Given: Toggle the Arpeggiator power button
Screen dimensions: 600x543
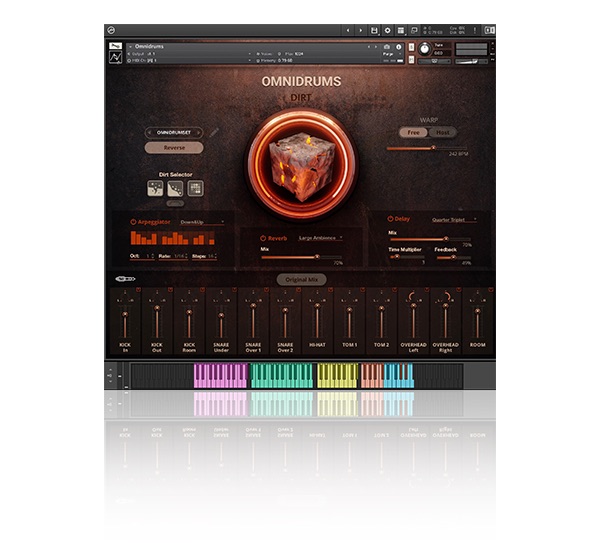Looking at the screenshot, I should point(134,222).
